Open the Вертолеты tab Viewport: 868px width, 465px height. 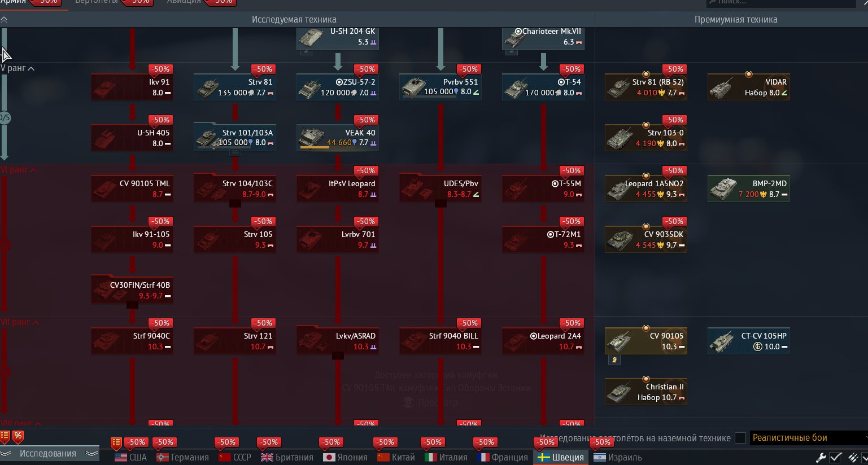coord(97,2)
